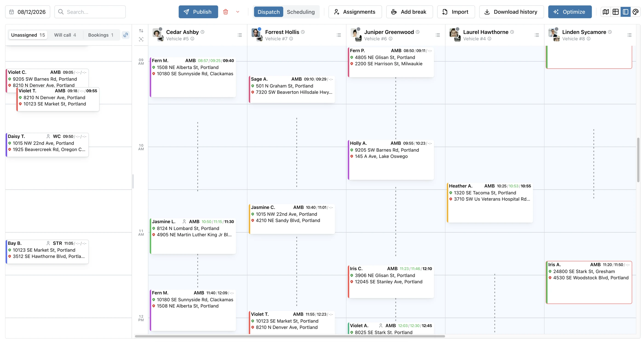Click the sort arrows icon above timeline
644x342 pixels.
141,31
